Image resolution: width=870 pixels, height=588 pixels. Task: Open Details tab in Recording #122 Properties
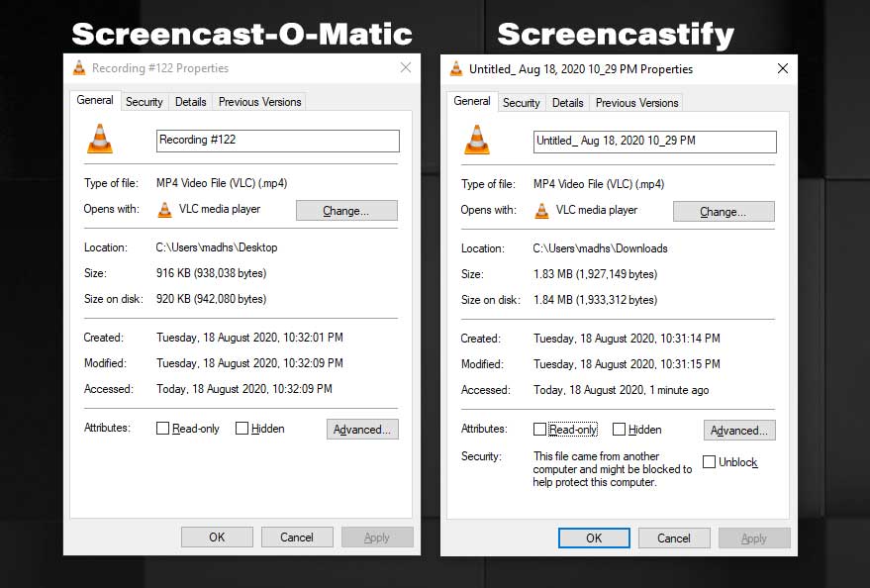click(190, 102)
